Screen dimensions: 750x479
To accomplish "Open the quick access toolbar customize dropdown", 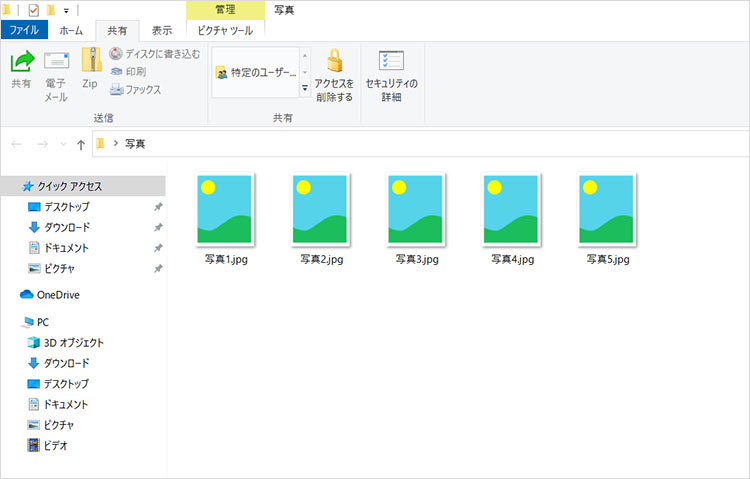I will click(65, 10).
